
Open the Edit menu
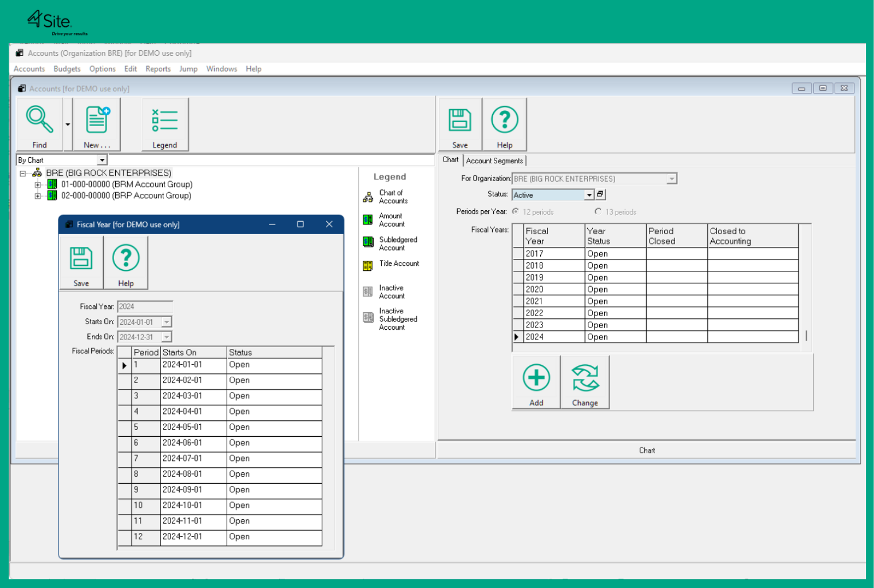pos(131,69)
